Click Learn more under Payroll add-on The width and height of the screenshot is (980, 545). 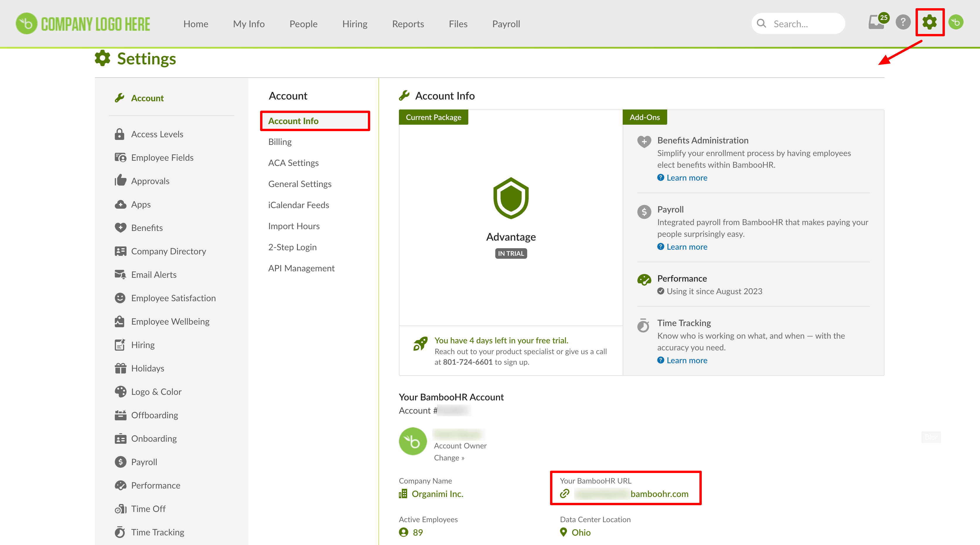(x=687, y=247)
